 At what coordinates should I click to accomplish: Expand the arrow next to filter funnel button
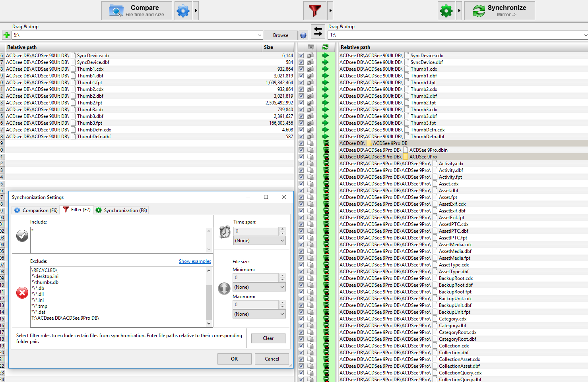[330, 11]
